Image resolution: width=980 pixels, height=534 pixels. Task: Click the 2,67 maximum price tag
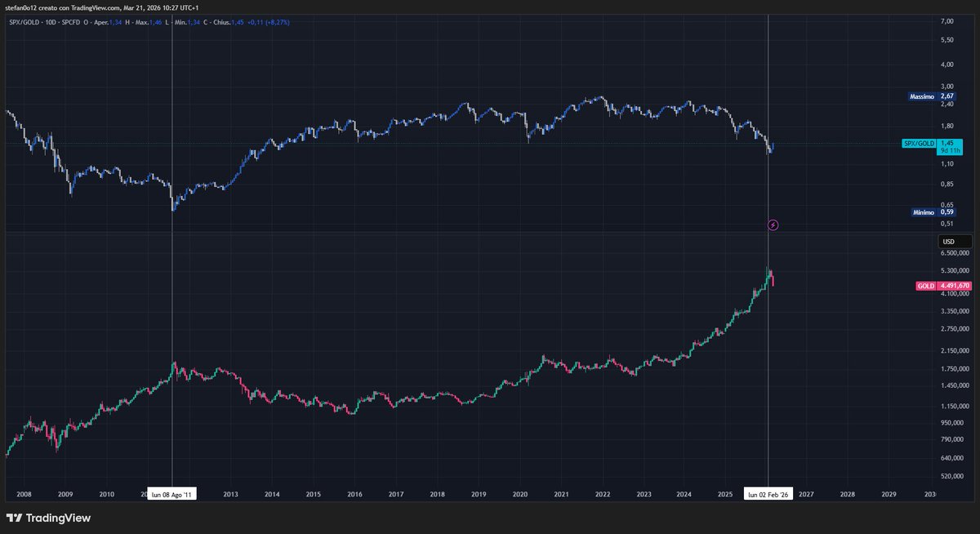(947, 96)
